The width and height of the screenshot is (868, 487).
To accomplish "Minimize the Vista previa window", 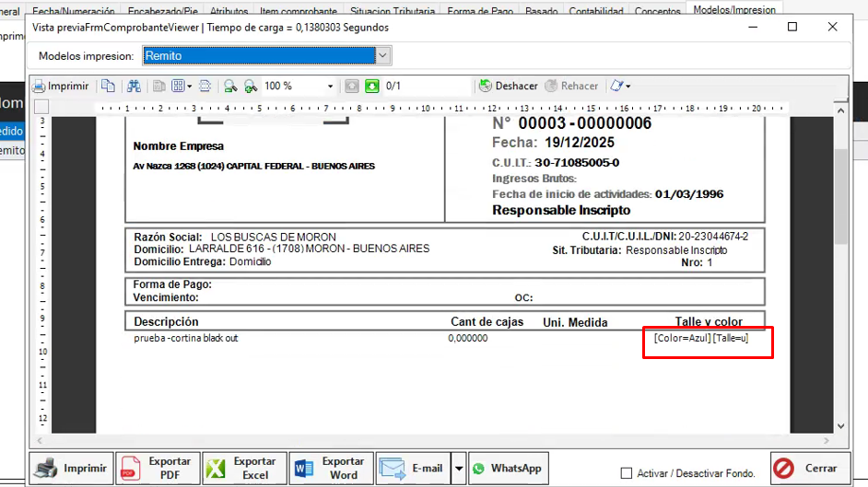I will click(x=753, y=27).
